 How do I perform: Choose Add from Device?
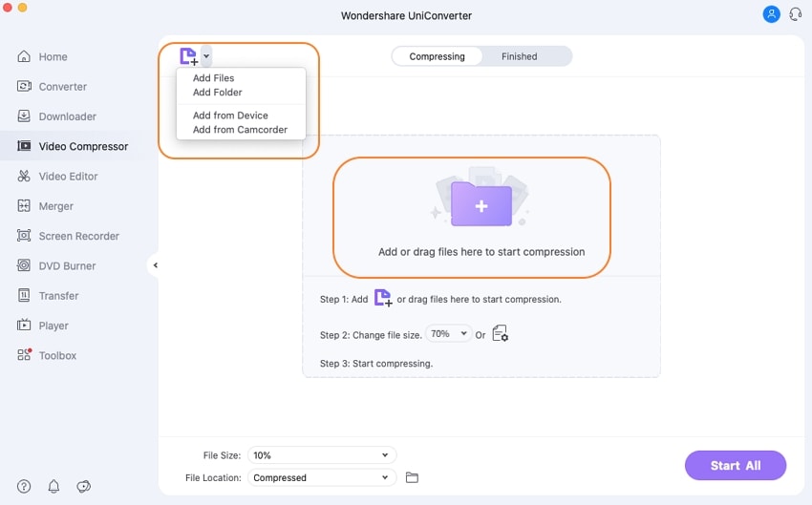(230, 116)
